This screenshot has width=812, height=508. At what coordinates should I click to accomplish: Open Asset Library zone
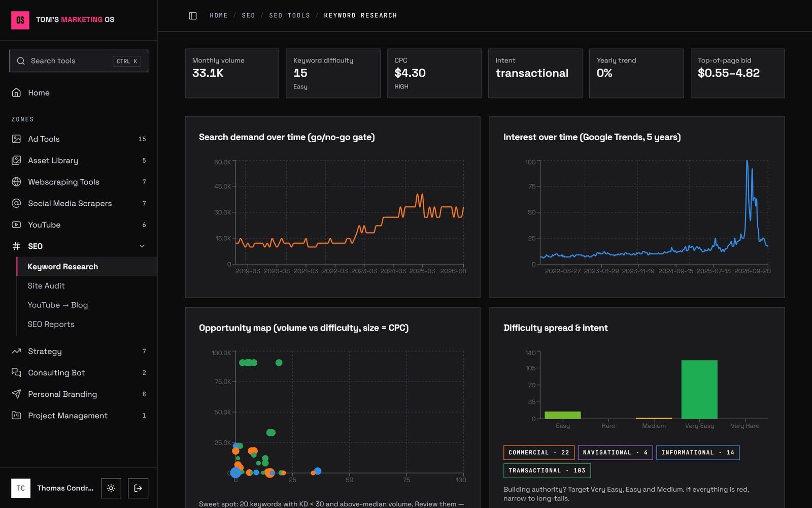click(79, 160)
